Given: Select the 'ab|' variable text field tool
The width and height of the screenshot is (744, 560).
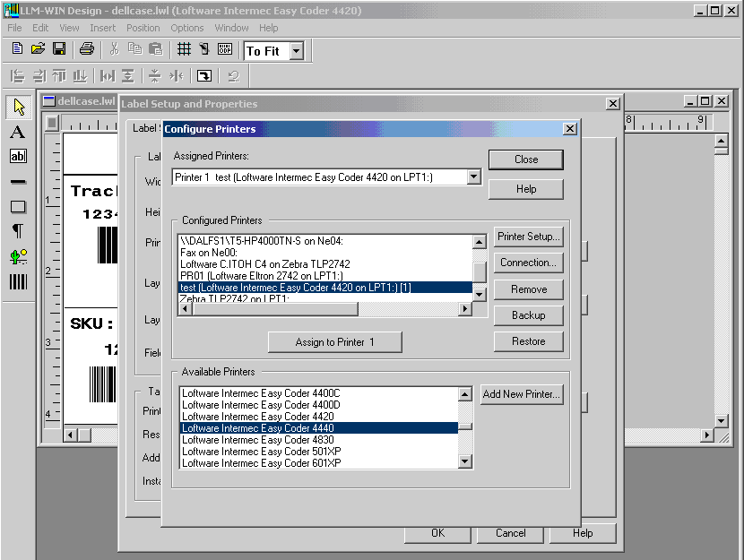Looking at the screenshot, I should coord(18,157).
